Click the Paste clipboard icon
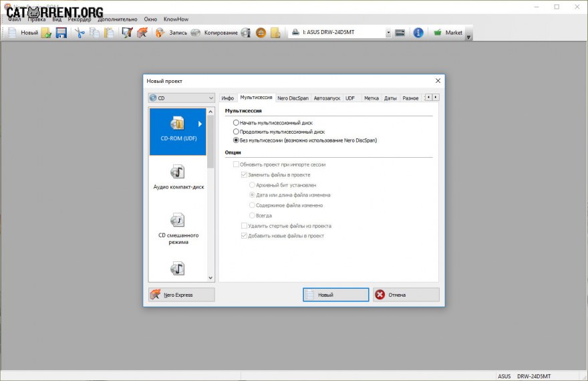 coord(109,33)
